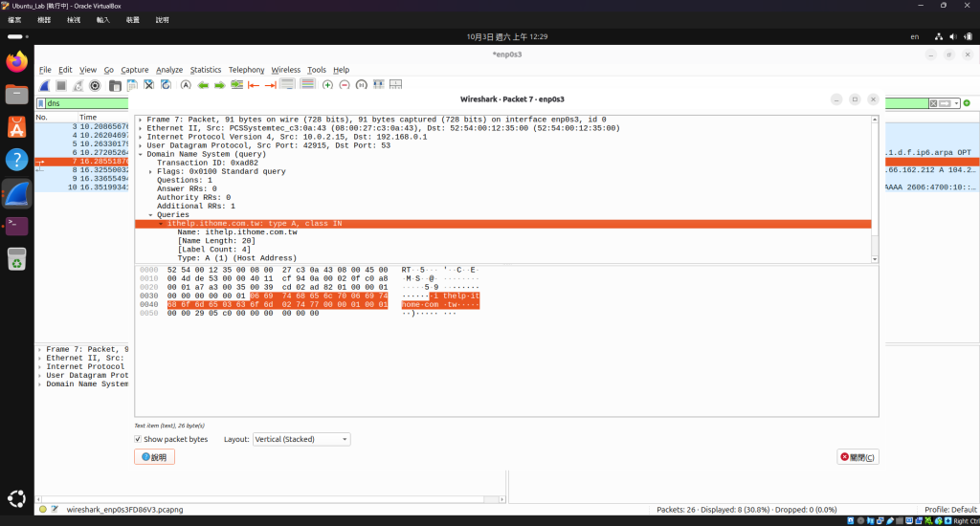
Task: Open capture file properties status icon
Action: click(x=55, y=510)
